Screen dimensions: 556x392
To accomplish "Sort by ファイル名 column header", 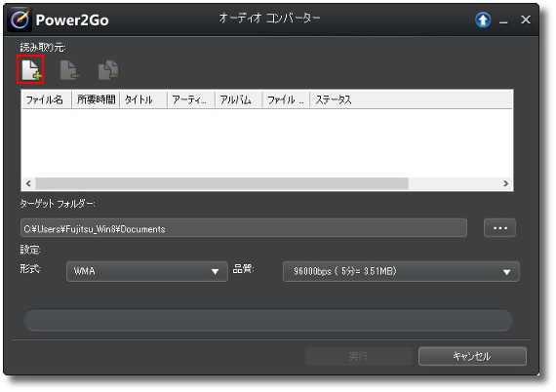I will [x=47, y=99].
